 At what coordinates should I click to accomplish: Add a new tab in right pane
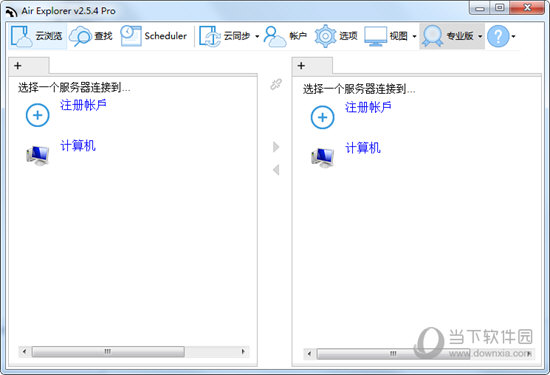[301, 66]
